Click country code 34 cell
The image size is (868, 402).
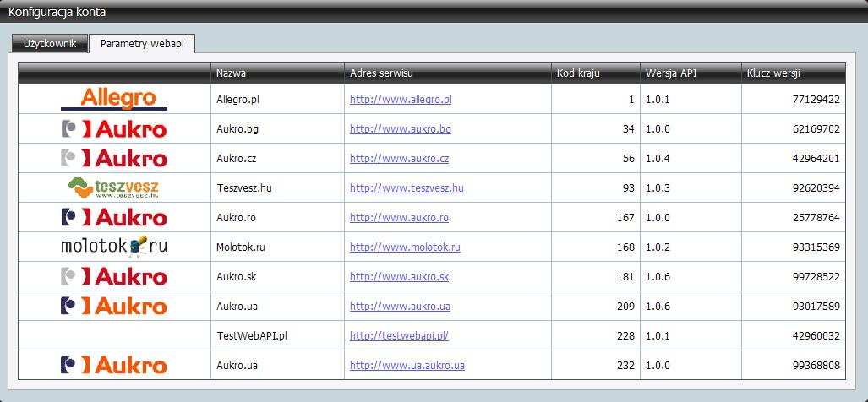click(596, 129)
